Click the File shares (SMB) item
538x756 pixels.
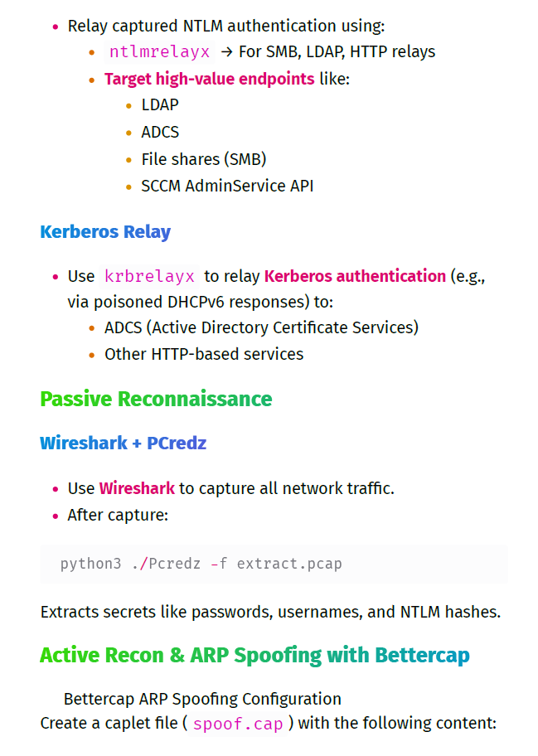click(204, 159)
